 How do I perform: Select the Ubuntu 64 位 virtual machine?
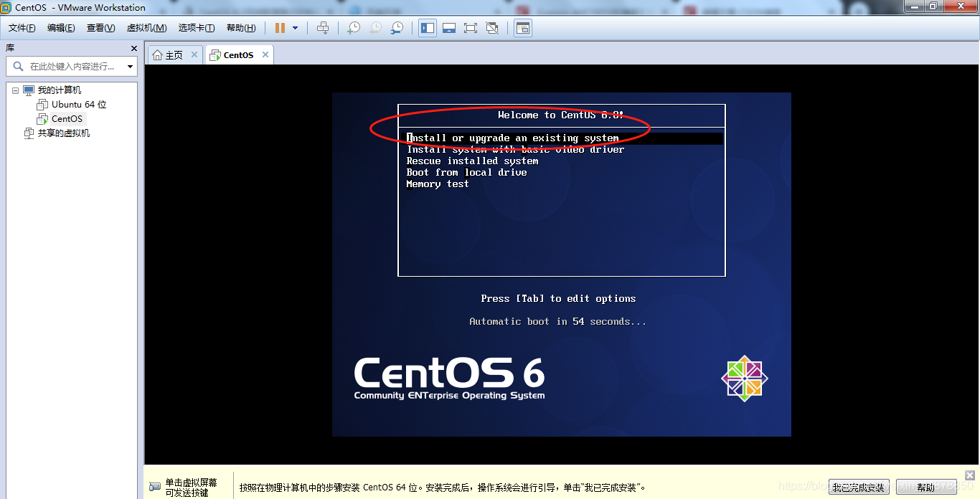click(x=79, y=105)
